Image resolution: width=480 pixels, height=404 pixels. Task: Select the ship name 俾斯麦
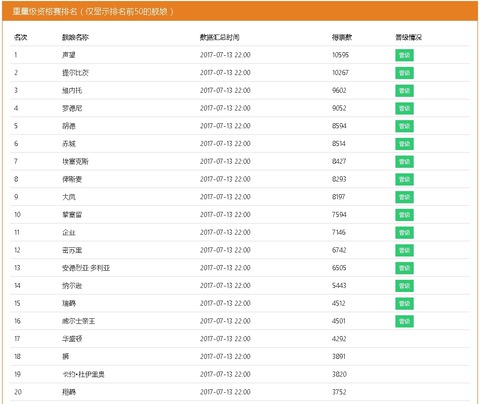click(72, 179)
